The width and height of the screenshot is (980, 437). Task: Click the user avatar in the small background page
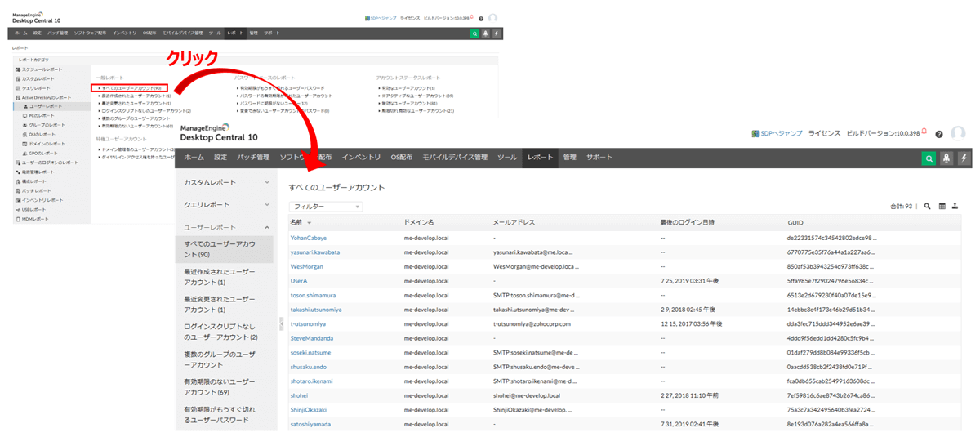tap(492, 18)
